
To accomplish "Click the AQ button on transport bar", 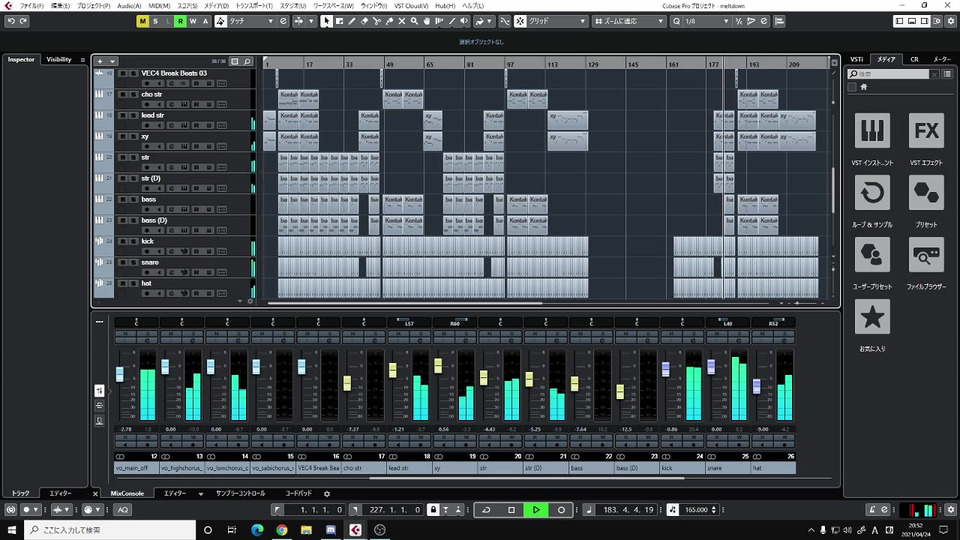I will coord(122,510).
